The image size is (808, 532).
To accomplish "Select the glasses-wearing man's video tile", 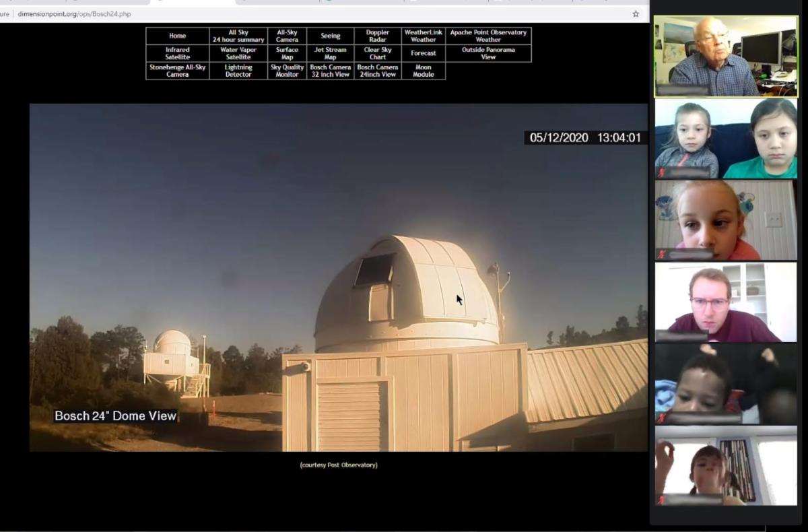I will 725,302.
